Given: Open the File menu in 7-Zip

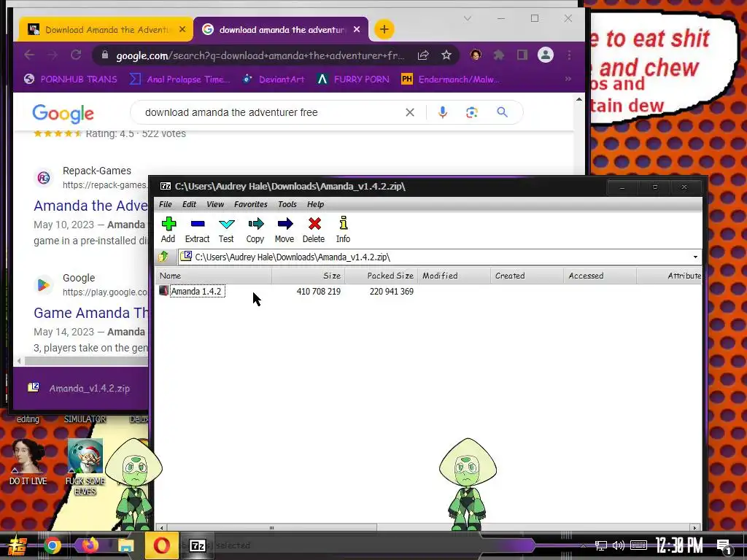Looking at the screenshot, I should click(166, 204).
